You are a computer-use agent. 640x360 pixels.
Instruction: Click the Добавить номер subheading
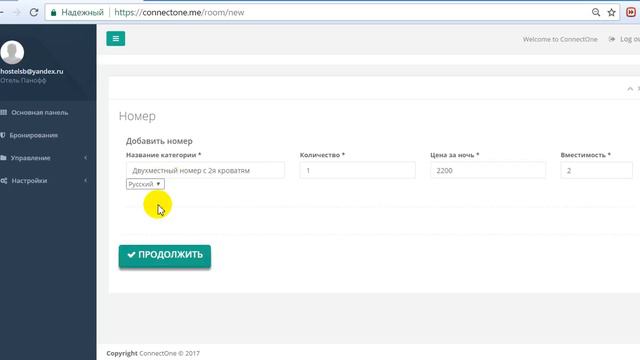pyautogui.click(x=159, y=141)
